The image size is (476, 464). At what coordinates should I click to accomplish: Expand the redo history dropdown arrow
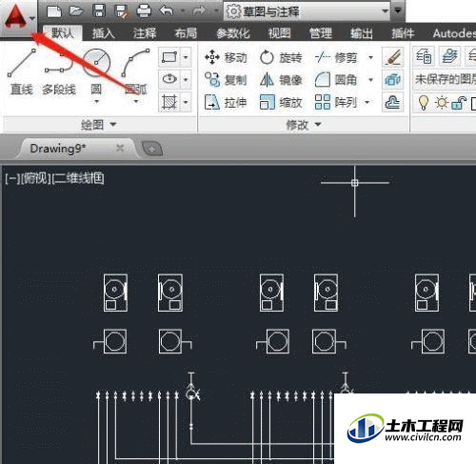[x=216, y=11]
